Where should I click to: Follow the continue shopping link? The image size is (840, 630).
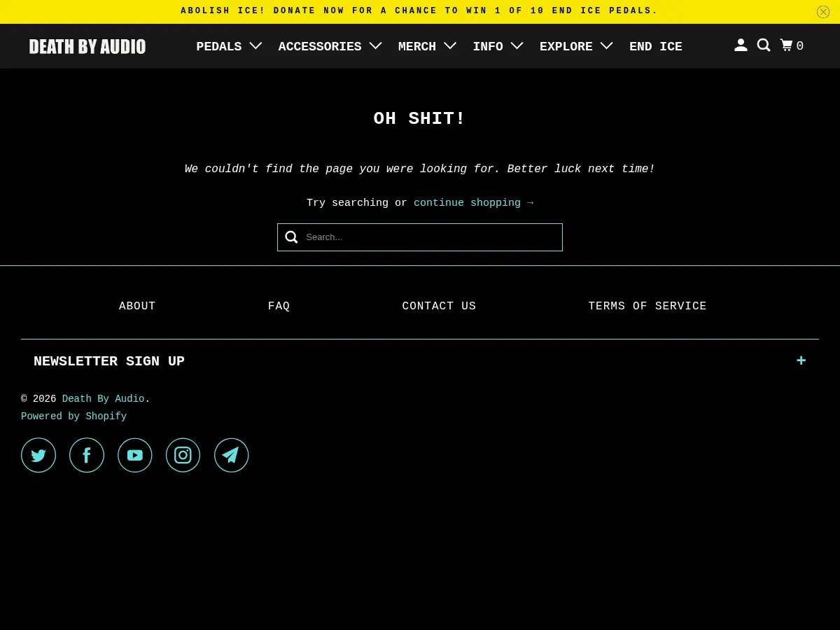473,203
